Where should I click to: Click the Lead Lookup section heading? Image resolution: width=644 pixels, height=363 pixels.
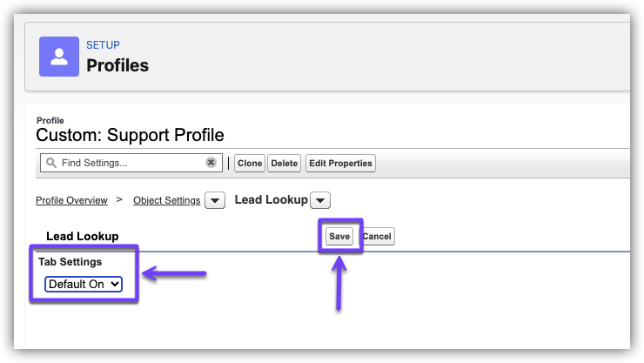point(82,236)
